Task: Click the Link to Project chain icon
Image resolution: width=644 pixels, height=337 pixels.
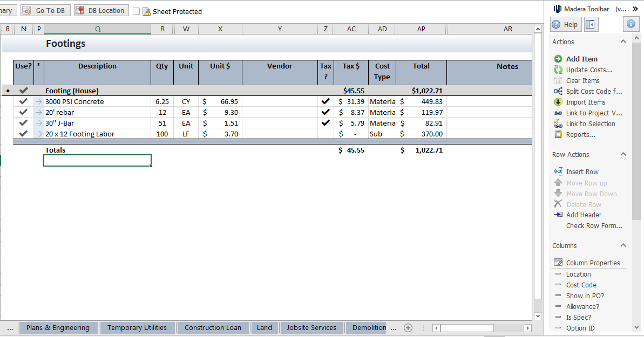Action: [x=558, y=113]
